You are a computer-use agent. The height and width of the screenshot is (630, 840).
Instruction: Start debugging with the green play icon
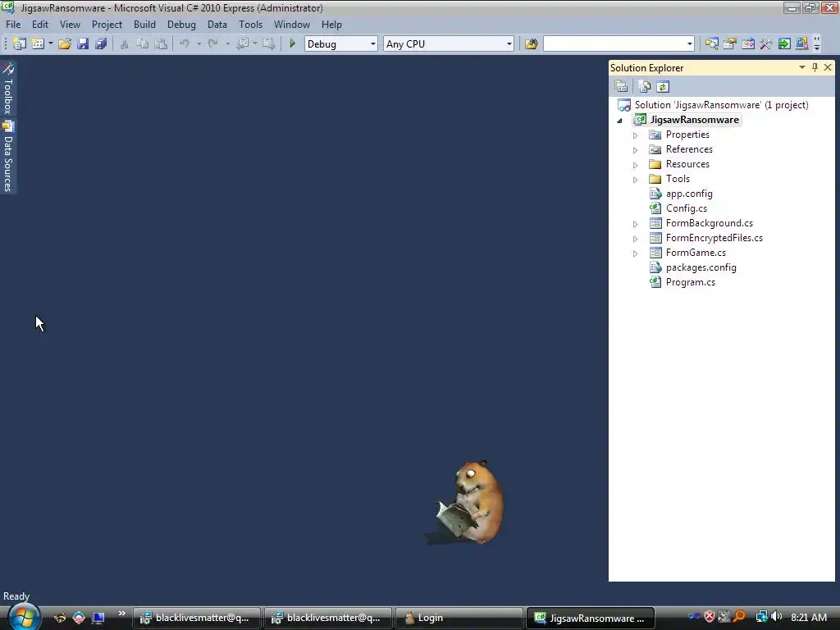(293, 44)
